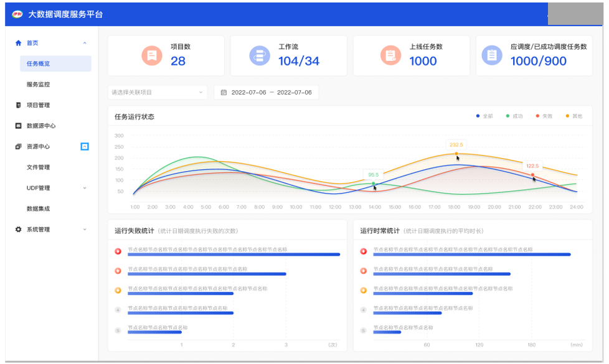Click the 项目管理 sidebar icon
This screenshot has width=609, height=364.
pos(18,105)
